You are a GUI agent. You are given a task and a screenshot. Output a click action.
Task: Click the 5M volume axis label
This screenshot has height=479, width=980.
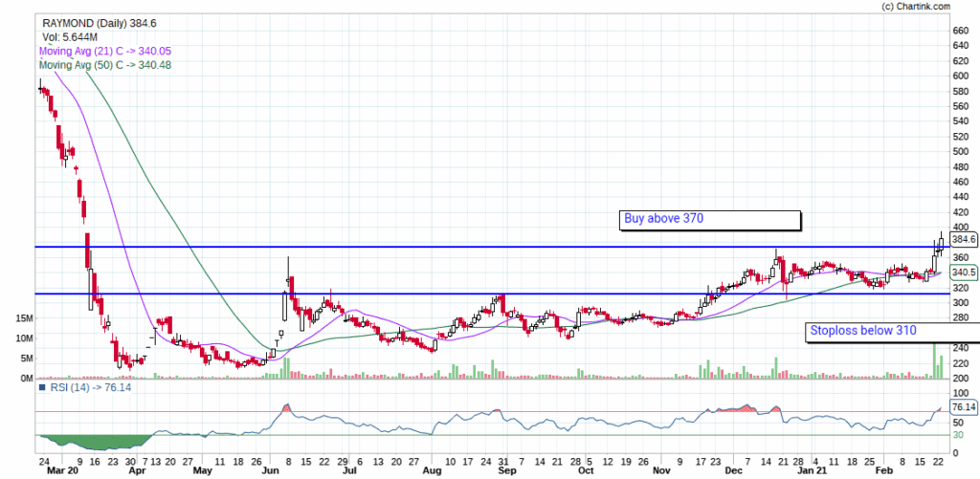click(26, 359)
